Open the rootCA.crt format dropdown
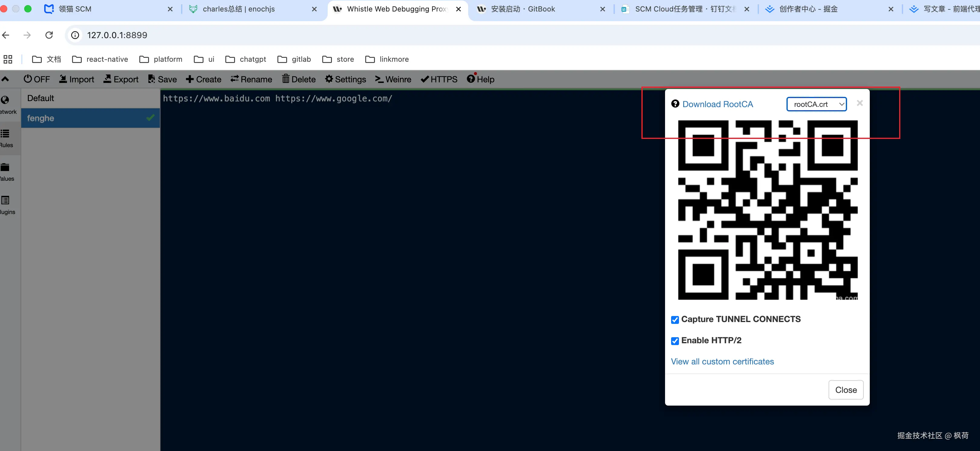The width and height of the screenshot is (980, 451). [816, 104]
